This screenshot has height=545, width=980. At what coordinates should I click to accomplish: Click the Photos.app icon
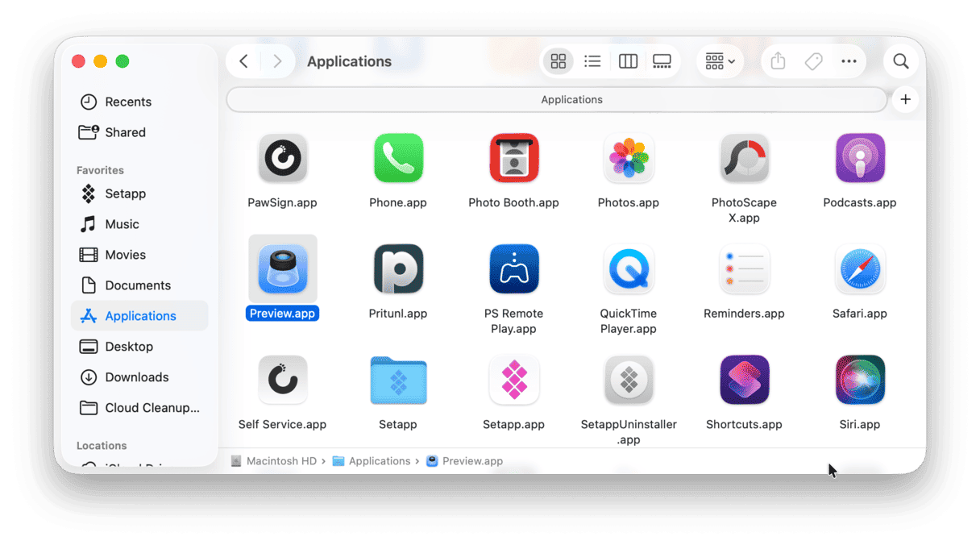(x=629, y=159)
